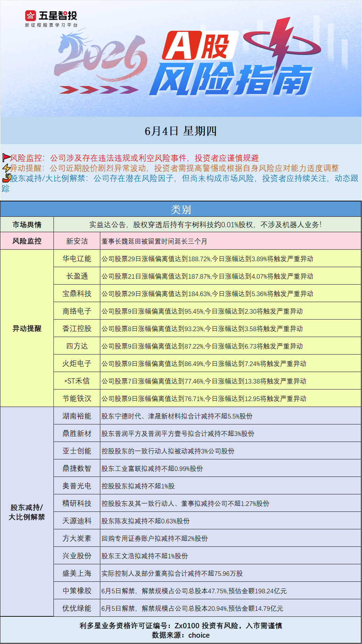The image size is (362, 644).
Task: Click the license number footer line Zx0100
Action: (x=181, y=625)
